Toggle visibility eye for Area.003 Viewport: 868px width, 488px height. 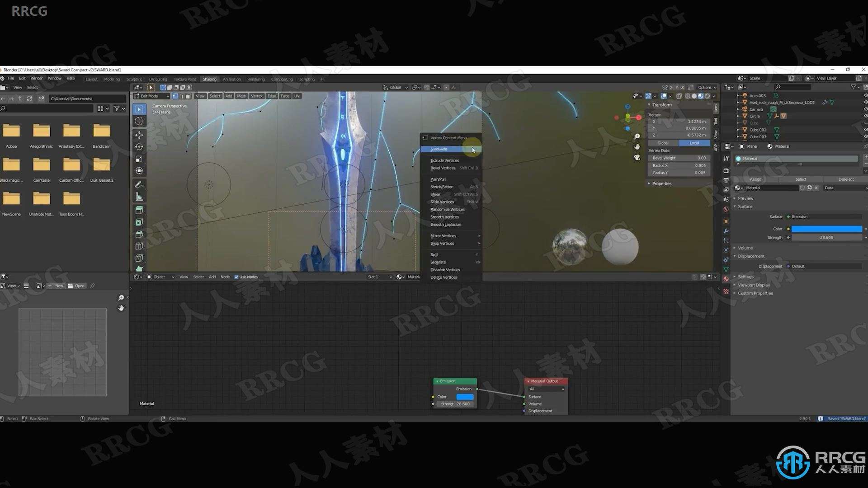pyautogui.click(x=865, y=96)
